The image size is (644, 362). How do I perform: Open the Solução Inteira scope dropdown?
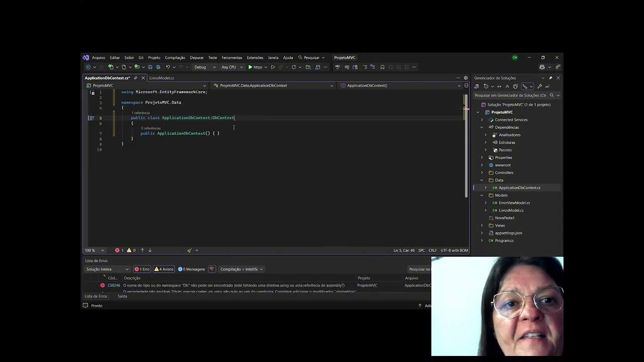[107, 269]
